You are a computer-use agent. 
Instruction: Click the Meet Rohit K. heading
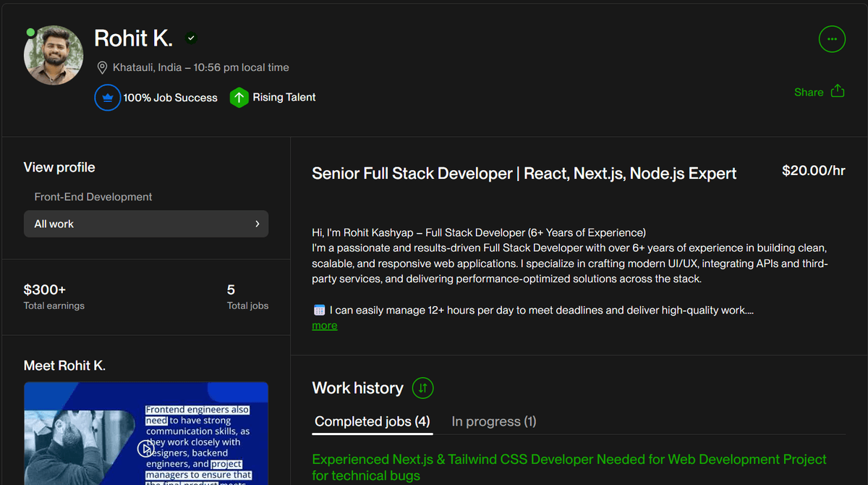tap(64, 366)
